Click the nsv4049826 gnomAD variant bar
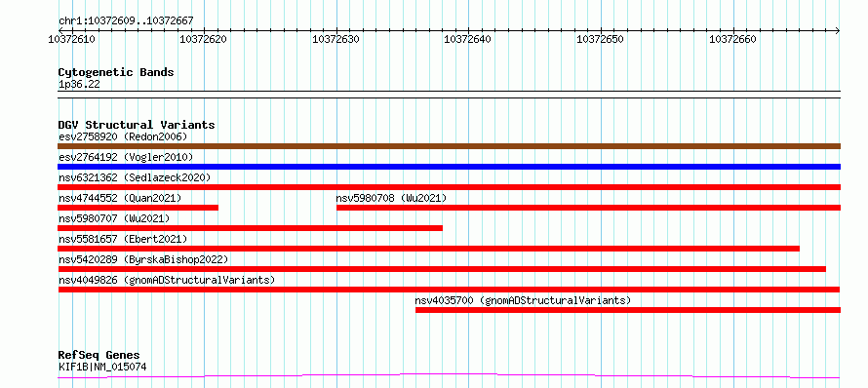Image resolution: width=868 pixels, height=388 pixels. pyautogui.click(x=449, y=290)
